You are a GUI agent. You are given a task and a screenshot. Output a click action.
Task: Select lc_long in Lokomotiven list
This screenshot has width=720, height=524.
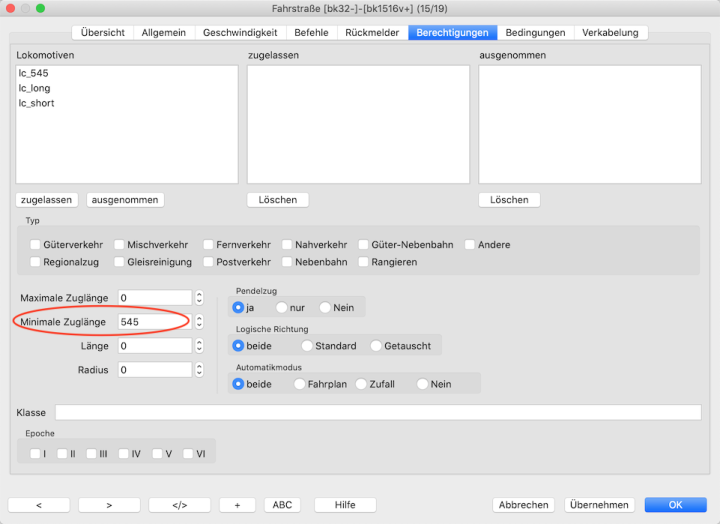pyautogui.click(x=34, y=88)
